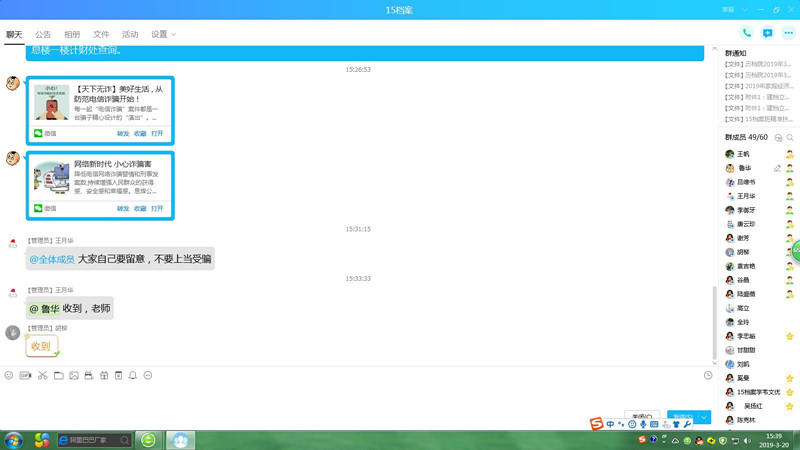
Task: Click the 阿里巴巴厂家 search box on the taskbar
Action: click(x=94, y=440)
